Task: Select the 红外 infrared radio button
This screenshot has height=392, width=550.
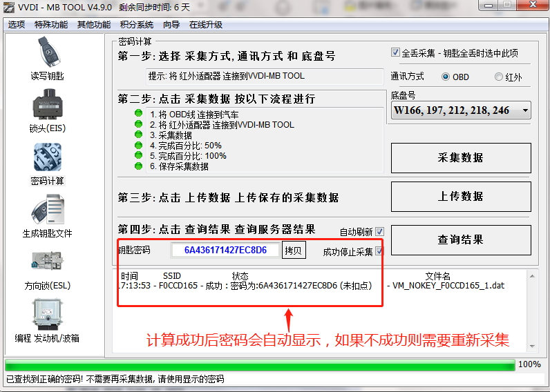Action: tap(499, 77)
